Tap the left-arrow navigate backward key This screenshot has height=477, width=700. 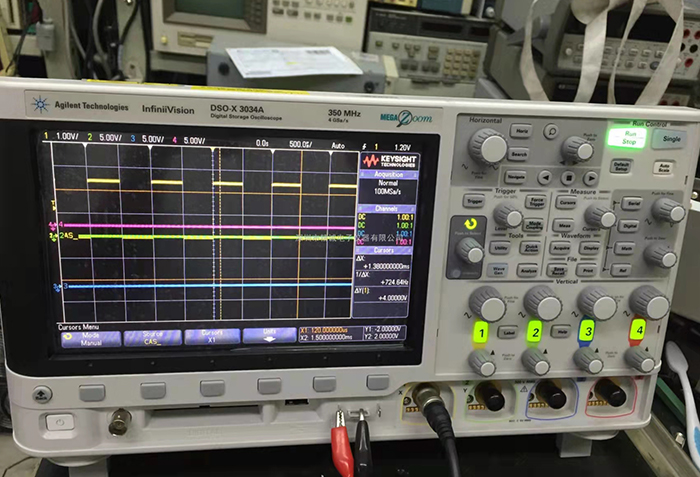(x=545, y=178)
